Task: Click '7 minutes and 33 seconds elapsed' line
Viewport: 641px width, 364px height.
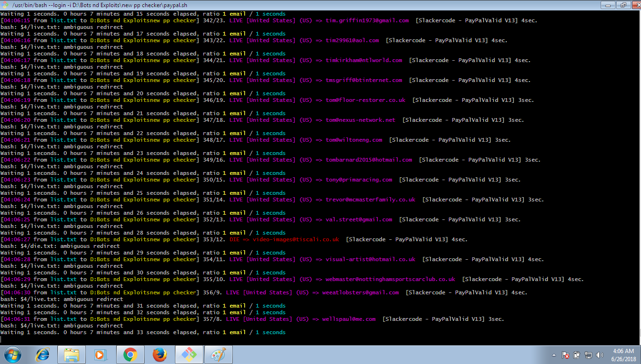Action: point(143,333)
